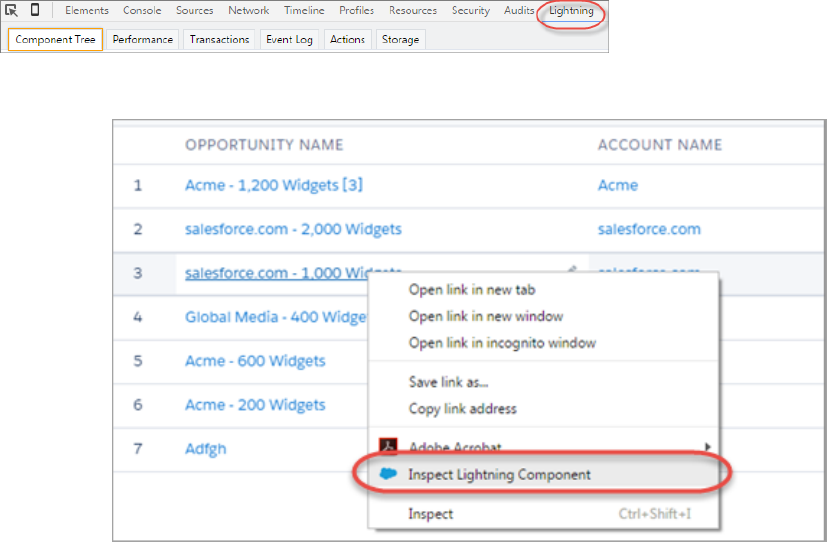
Task: Open salesforce.com - 1,000 Widgets opportunity link
Action: point(276,273)
